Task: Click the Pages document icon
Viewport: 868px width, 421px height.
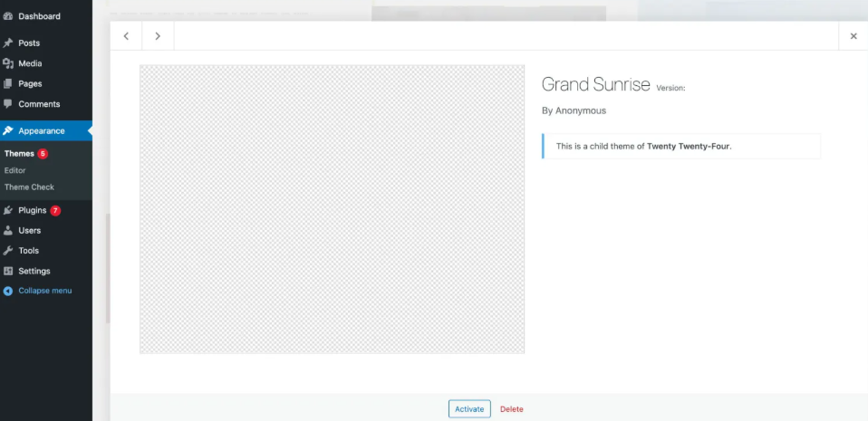Action: point(8,84)
